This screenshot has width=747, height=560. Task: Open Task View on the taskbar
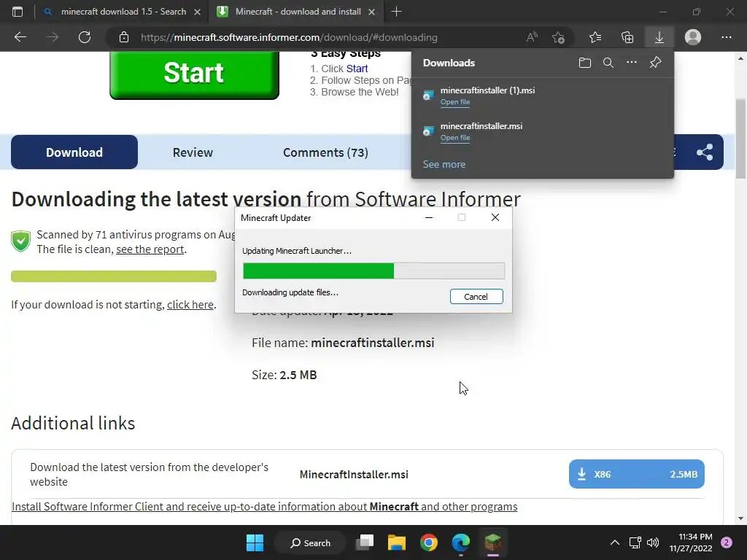(x=365, y=542)
